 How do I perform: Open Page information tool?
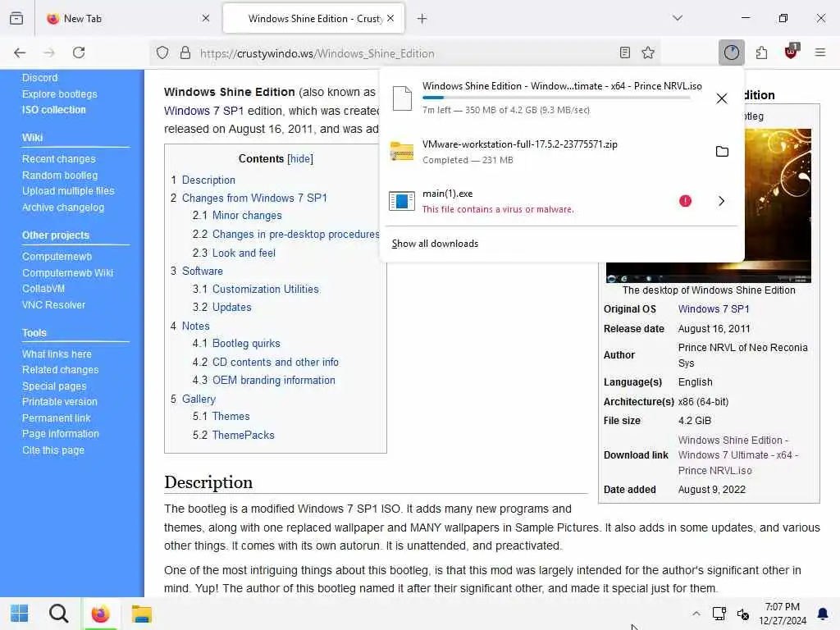coord(61,433)
